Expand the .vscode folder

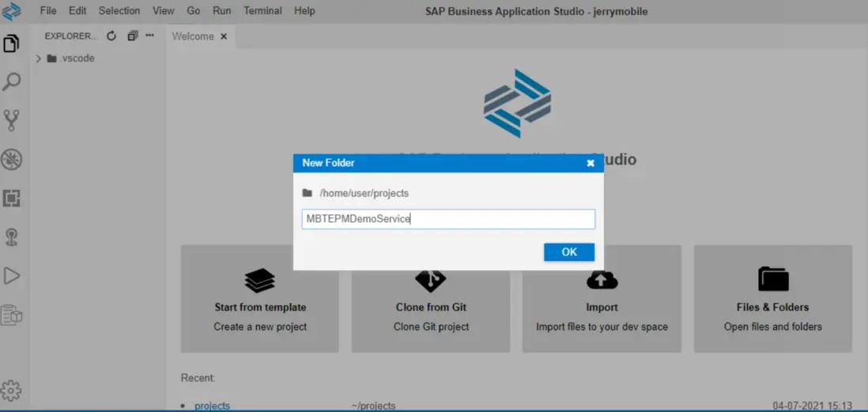(38, 59)
